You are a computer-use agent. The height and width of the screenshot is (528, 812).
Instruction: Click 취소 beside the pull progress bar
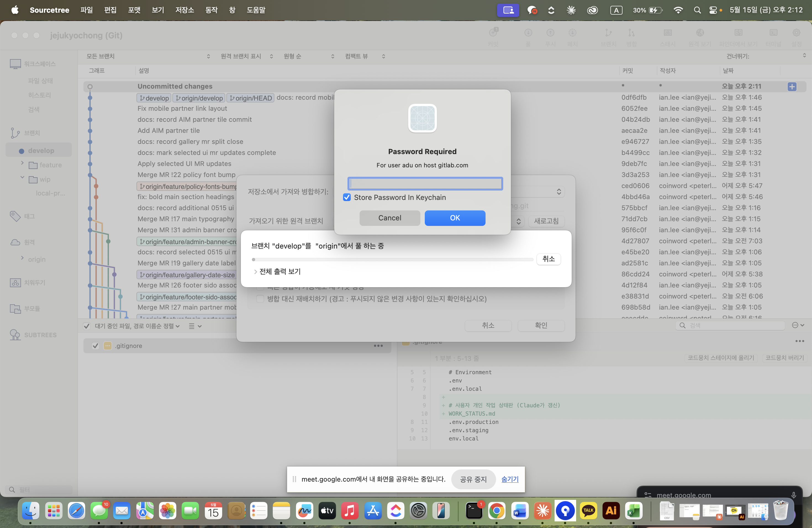tap(548, 259)
